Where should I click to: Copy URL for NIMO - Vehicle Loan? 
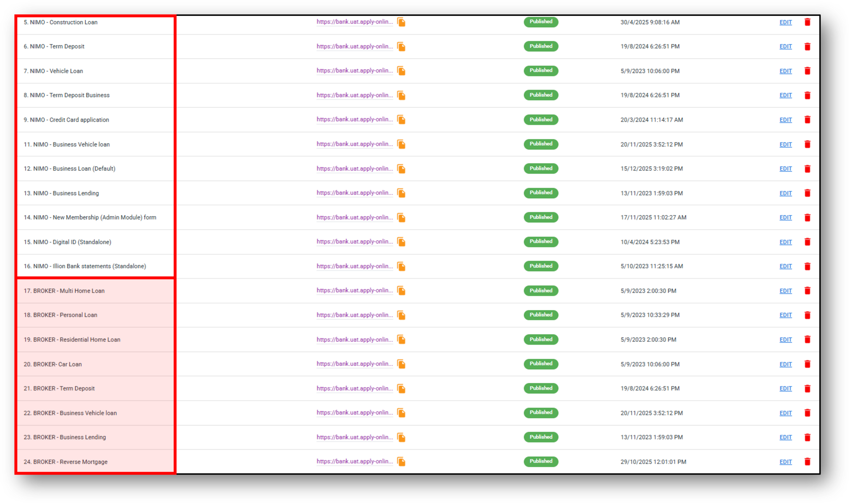401,71
